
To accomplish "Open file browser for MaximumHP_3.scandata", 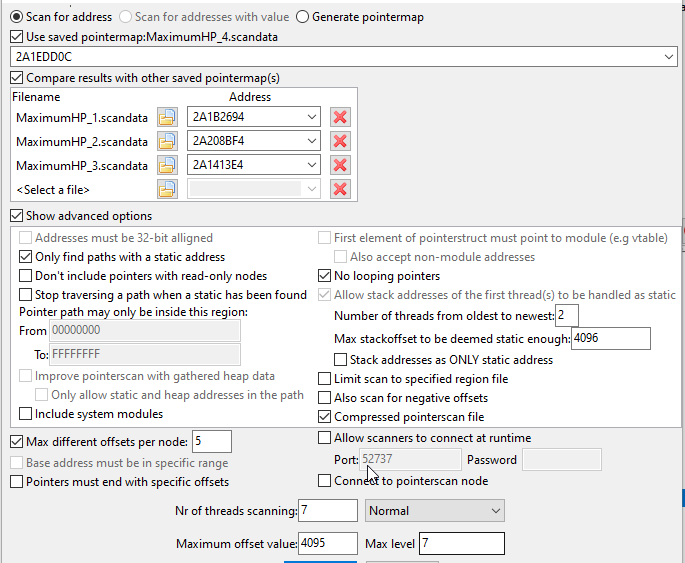I will click(x=167, y=166).
